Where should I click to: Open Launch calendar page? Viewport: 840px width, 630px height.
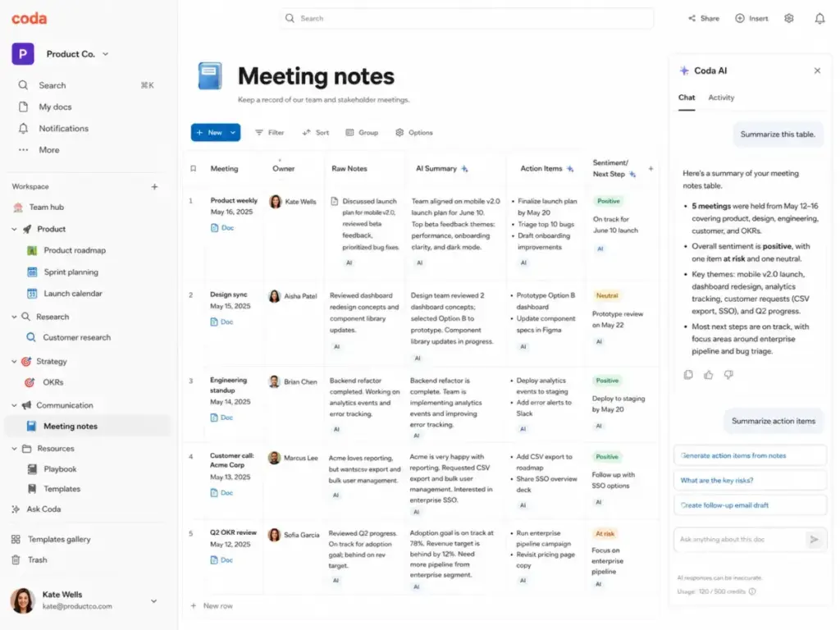coord(72,294)
